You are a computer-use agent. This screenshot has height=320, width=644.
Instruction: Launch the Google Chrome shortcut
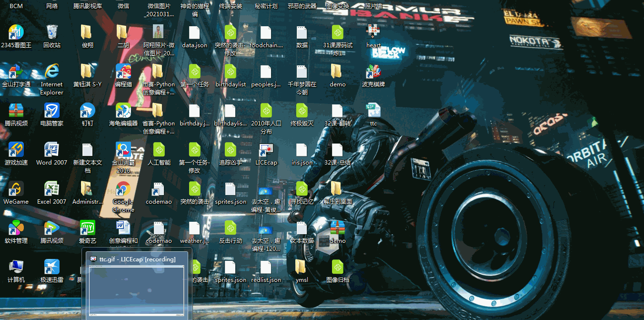pyautogui.click(x=123, y=189)
